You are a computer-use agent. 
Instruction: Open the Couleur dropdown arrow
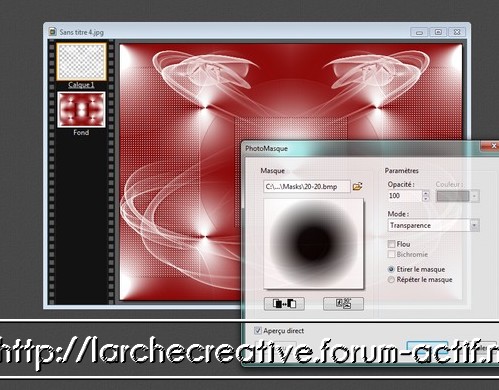pos(474,196)
